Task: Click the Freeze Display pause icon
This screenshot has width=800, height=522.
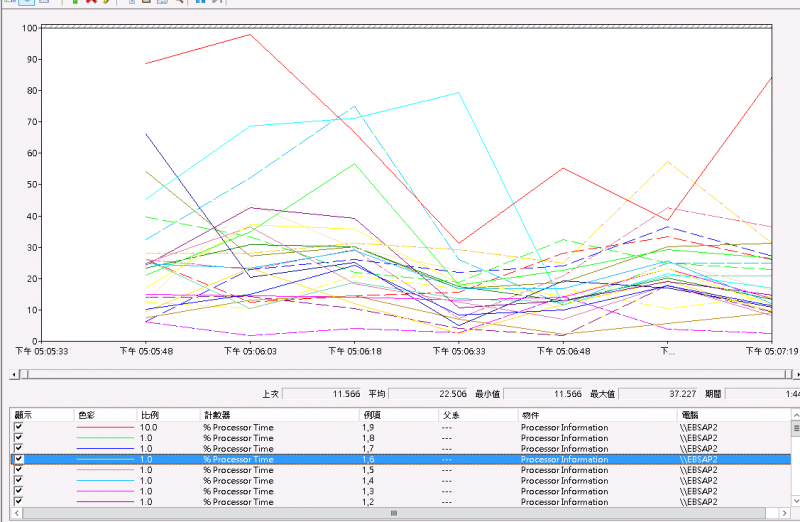Action: [x=200, y=2]
